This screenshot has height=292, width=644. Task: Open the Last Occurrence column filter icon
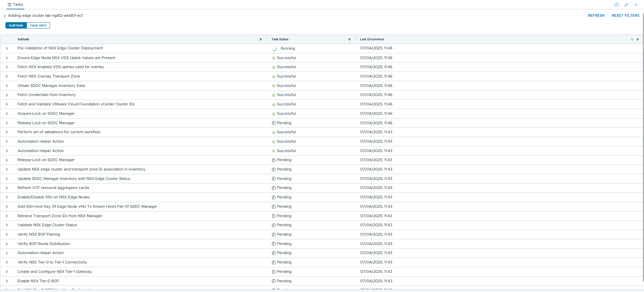point(638,40)
